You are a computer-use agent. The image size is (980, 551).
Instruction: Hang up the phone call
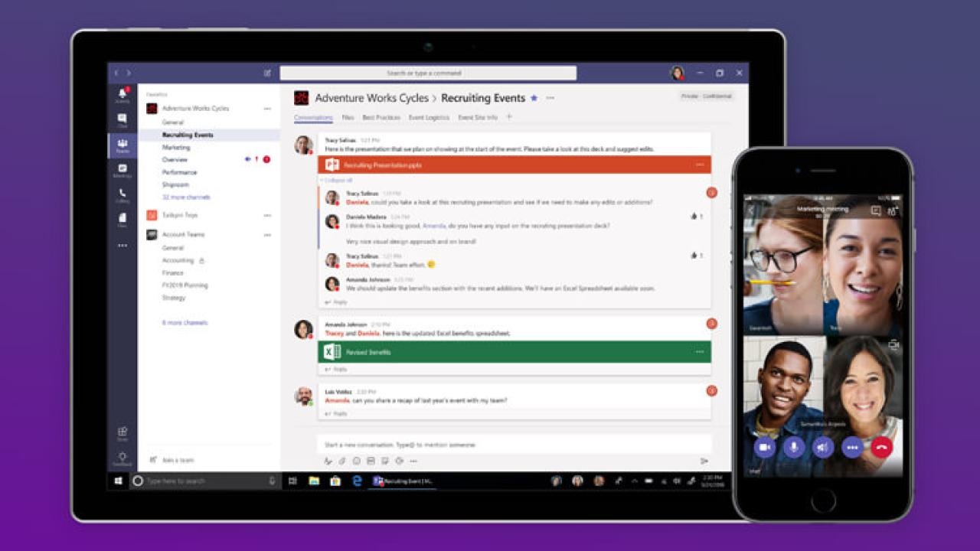[x=882, y=448]
